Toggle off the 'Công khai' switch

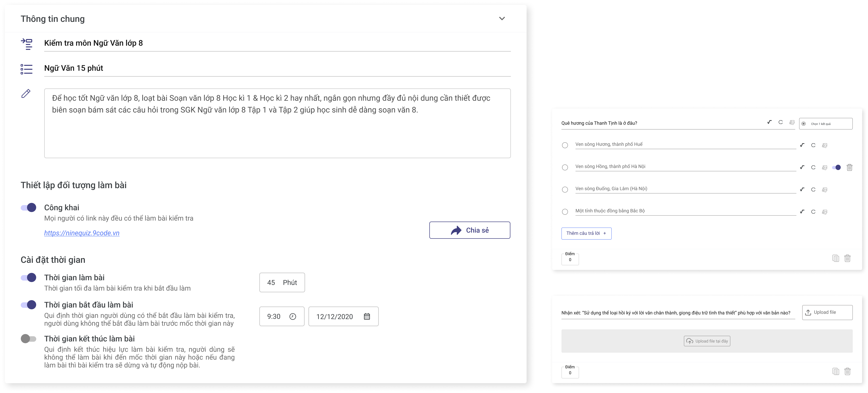(x=29, y=208)
